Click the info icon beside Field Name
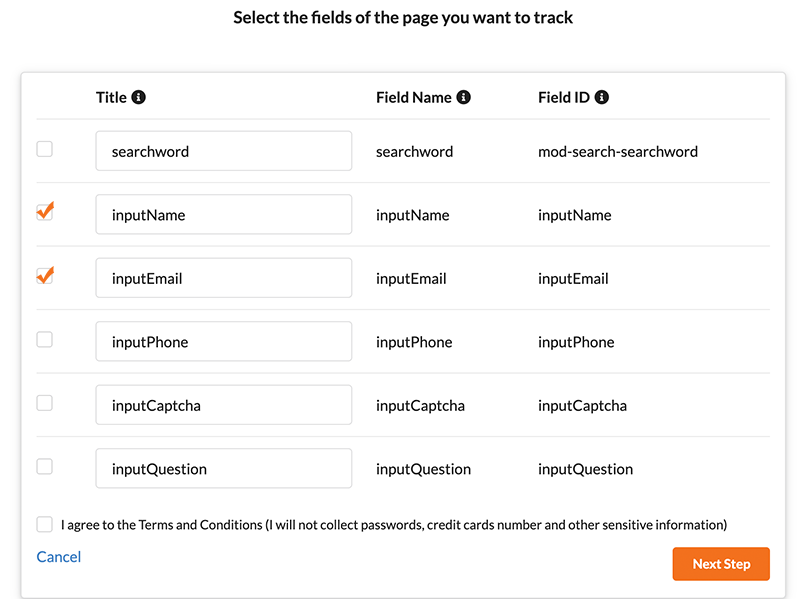 tap(464, 97)
